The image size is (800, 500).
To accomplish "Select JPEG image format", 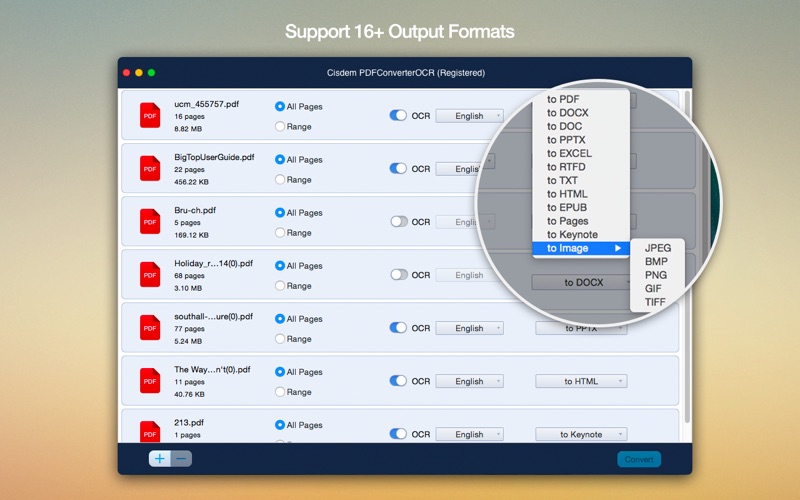I will [x=657, y=248].
